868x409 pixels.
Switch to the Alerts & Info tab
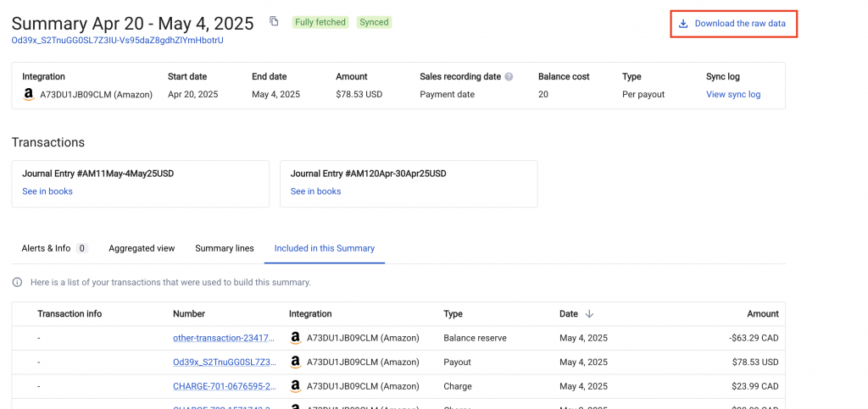pyautogui.click(x=46, y=248)
